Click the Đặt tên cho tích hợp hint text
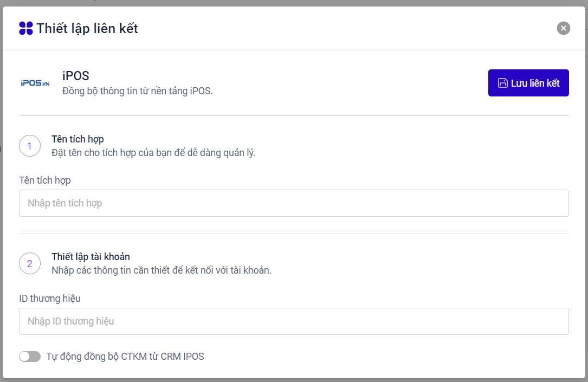Viewport: 588px width, 382px height. [153, 152]
